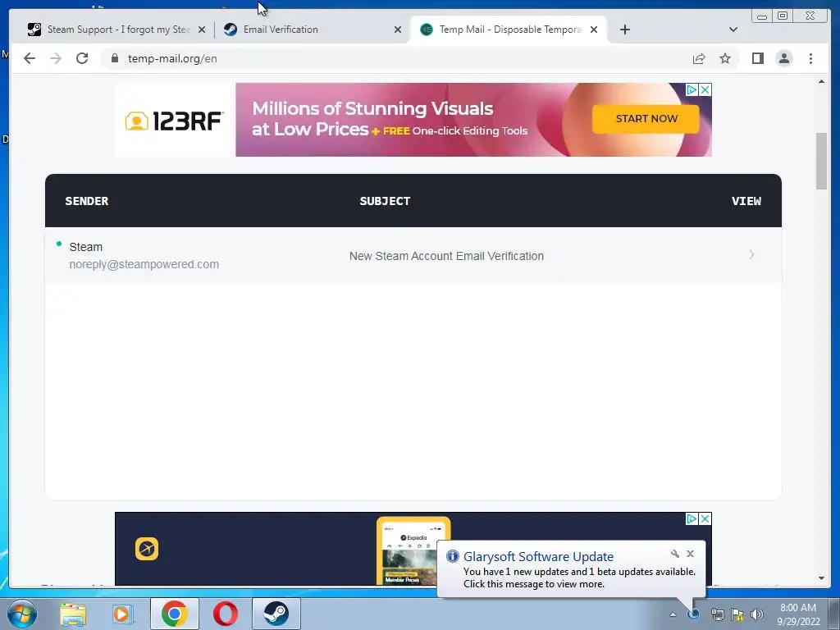The width and height of the screenshot is (840, 630).
Task: Close the 123RF ad banner
Action: pyautogui.click(x=705, y=89)
